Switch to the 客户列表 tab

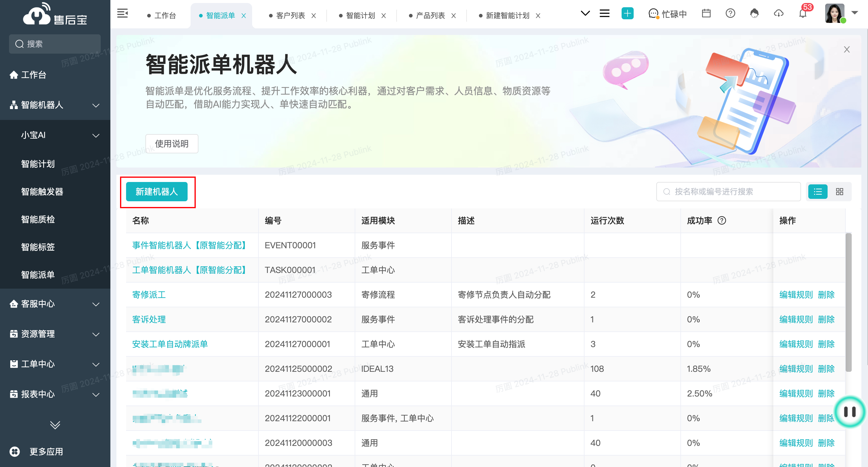(x=287, y=15)
